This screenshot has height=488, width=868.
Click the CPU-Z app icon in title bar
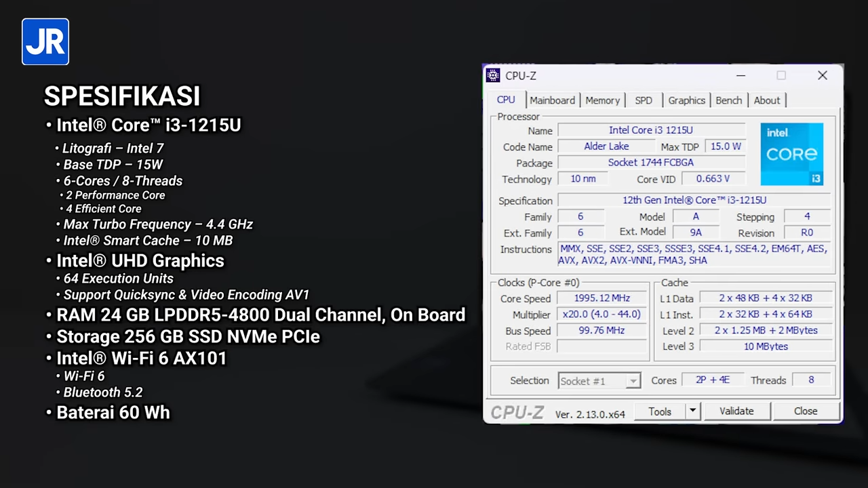[x=493, y=76]
